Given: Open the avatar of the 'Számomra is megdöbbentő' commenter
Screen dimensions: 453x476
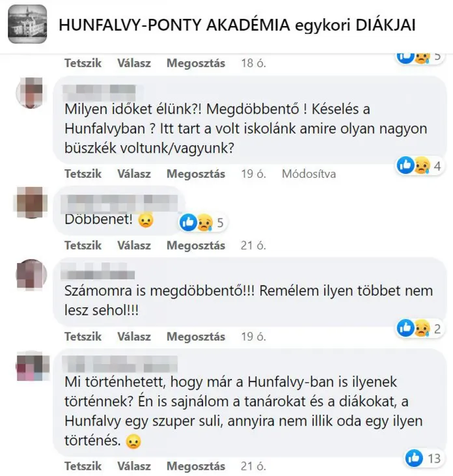Looking at the screenshot, I should tap(31, 275).
